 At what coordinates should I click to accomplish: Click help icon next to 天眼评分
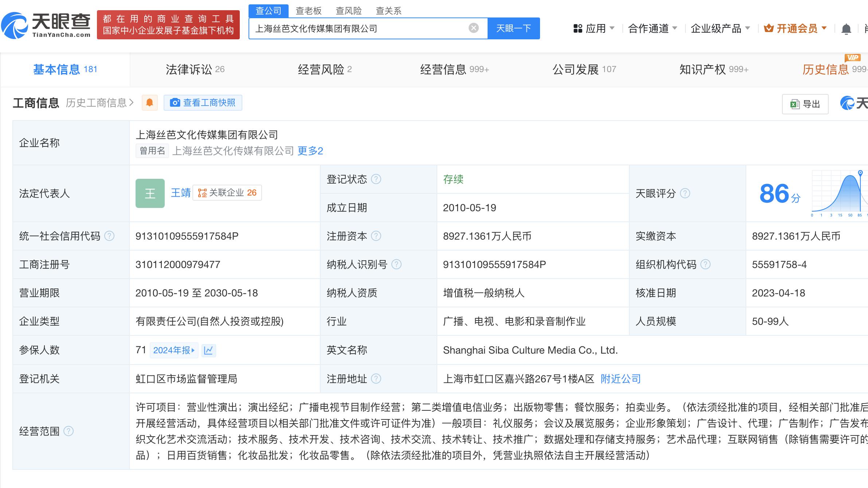click(685, 193)
